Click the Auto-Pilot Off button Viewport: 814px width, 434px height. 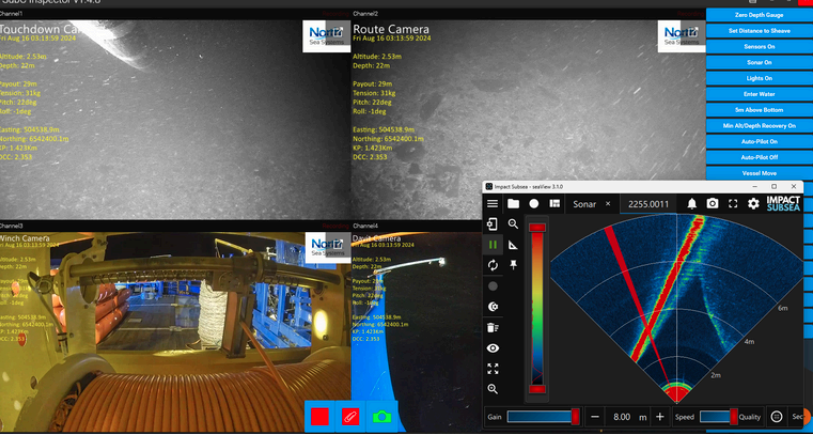point(759,157)
